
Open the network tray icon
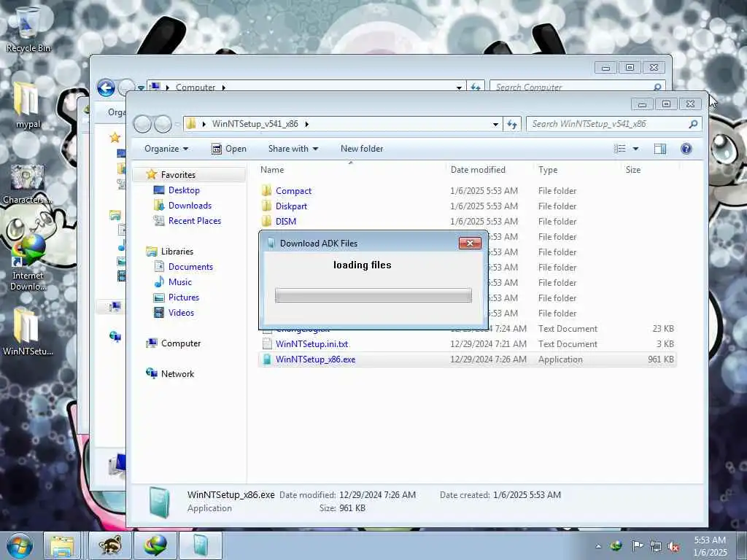(656, 547)
